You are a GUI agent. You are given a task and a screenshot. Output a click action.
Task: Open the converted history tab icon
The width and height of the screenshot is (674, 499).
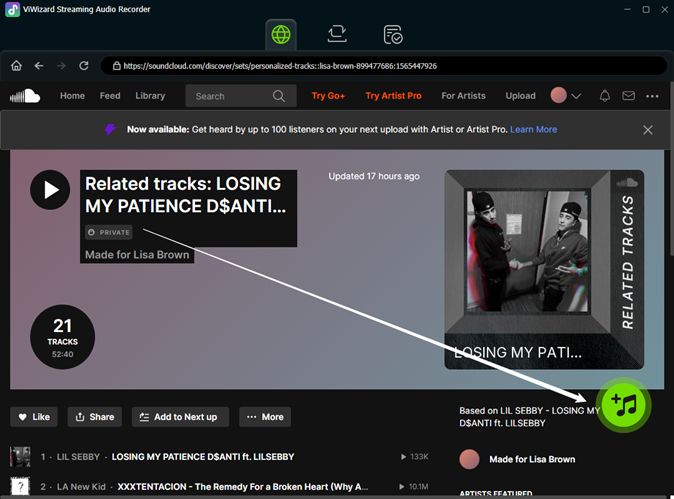click(393, 34)
